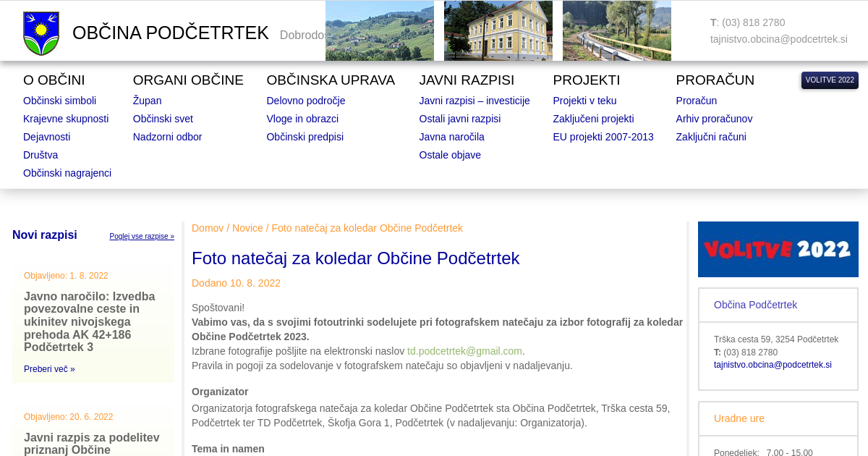Click the tajnistvo email in the sidebar box
868x456 pixels.
[x=773, y=365]
